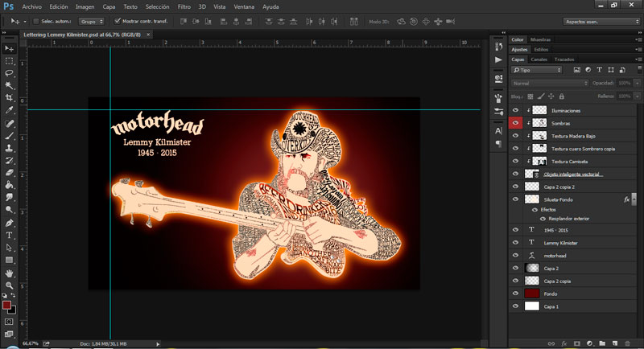Viewport: 644px width, 349px height.
Task: Select the Paint Bucket tool
Action: [9, 185]
